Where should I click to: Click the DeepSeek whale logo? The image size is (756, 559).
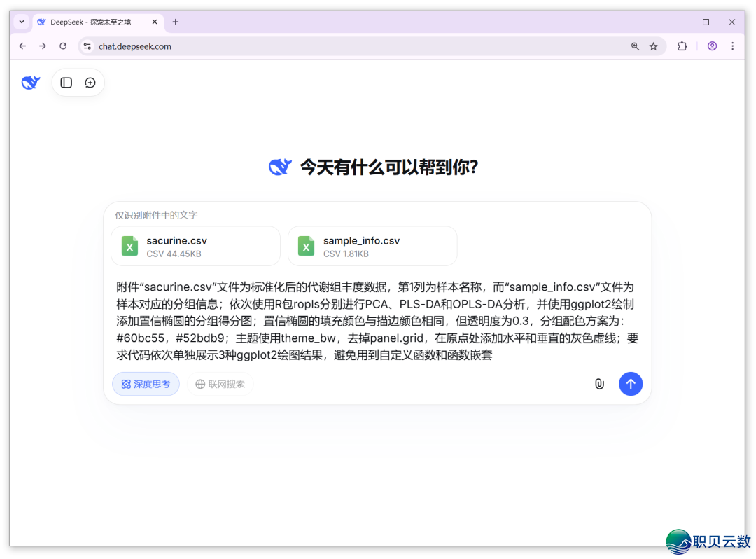tap(30, 82)
